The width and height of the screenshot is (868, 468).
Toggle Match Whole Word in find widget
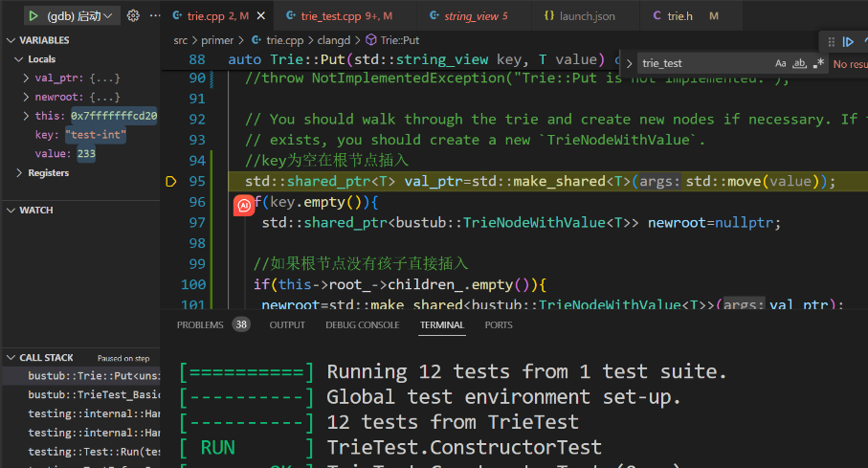click(x=799, y=64)
